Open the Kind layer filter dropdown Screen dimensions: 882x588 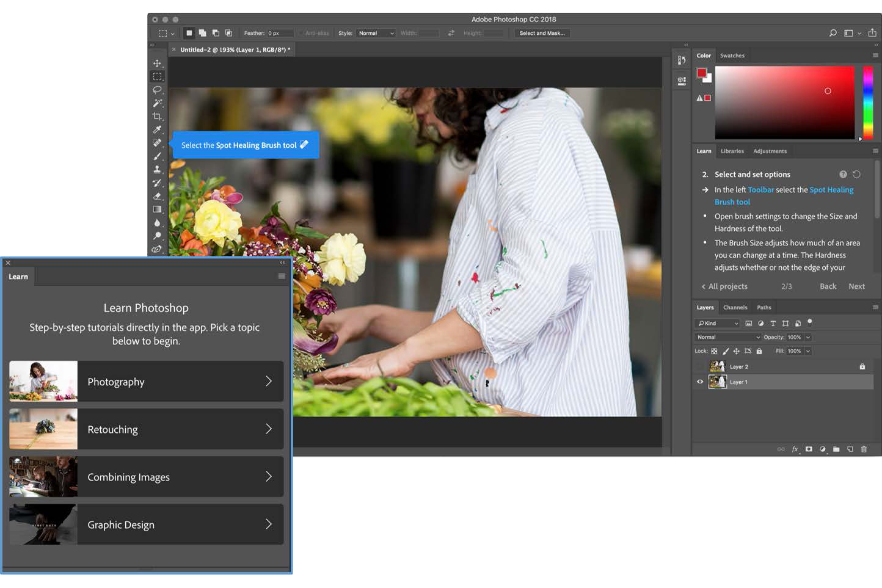(717, 324)
